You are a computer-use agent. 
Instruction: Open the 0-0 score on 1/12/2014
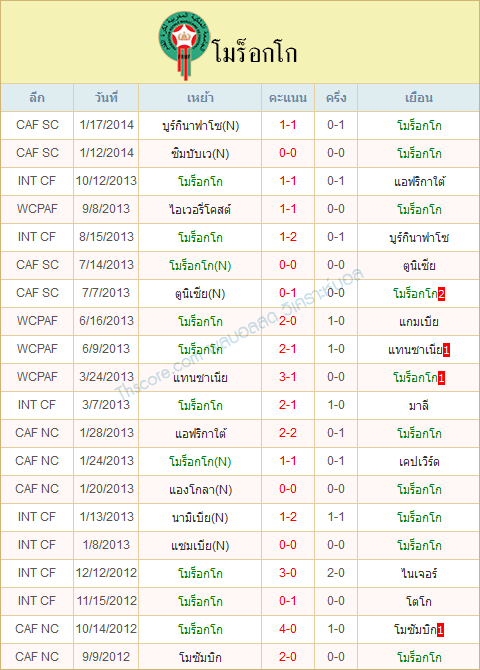point(288,153)
